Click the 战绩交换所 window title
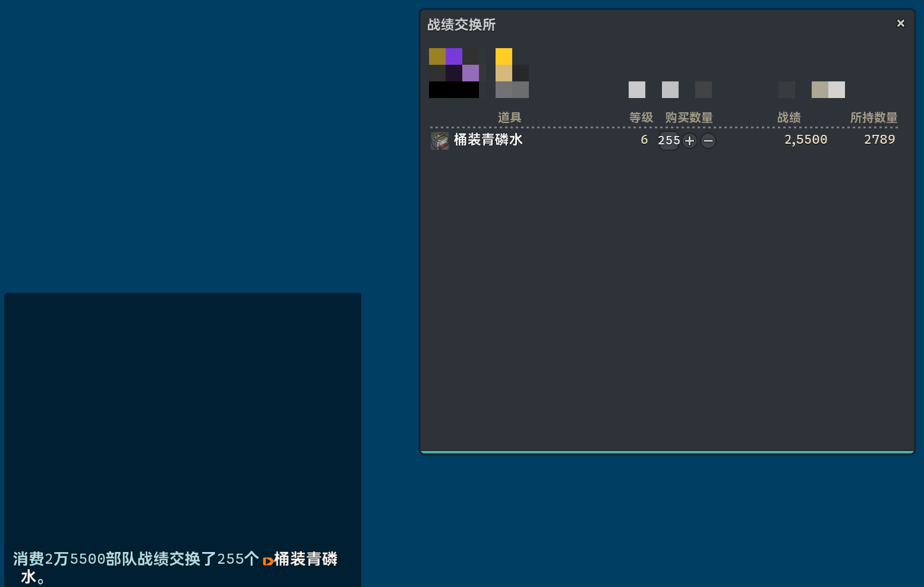This screenshot has width=924, height=587. [461, 25]
